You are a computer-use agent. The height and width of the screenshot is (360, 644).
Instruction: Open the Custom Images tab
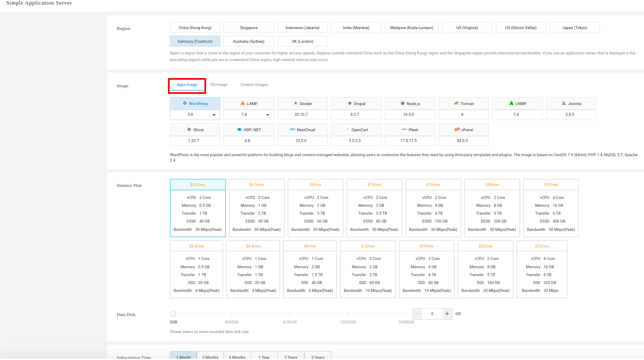tap(254, 85)
